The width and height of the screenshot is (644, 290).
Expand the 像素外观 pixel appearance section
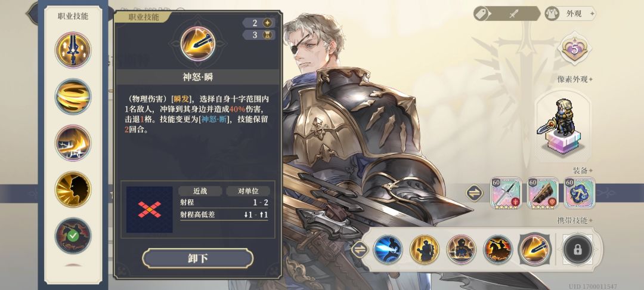point(575,79)
